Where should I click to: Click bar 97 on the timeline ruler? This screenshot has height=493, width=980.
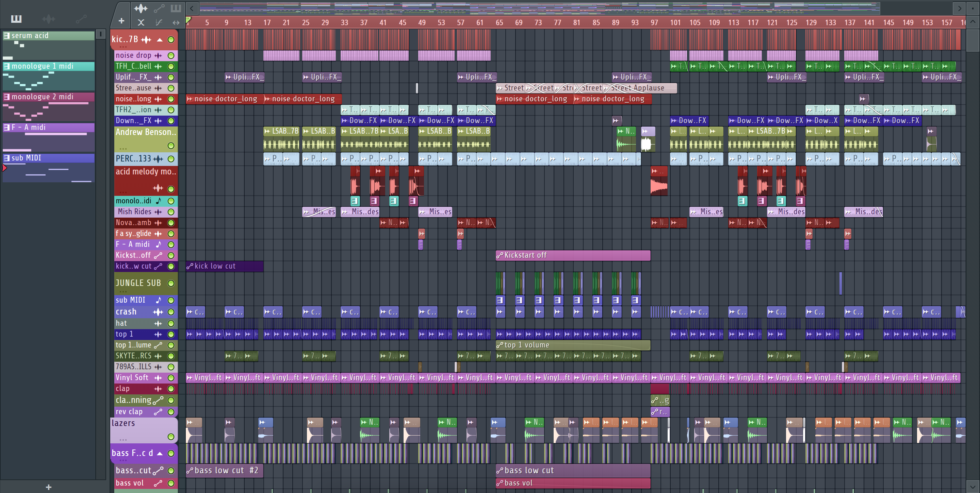pos(654,22)
